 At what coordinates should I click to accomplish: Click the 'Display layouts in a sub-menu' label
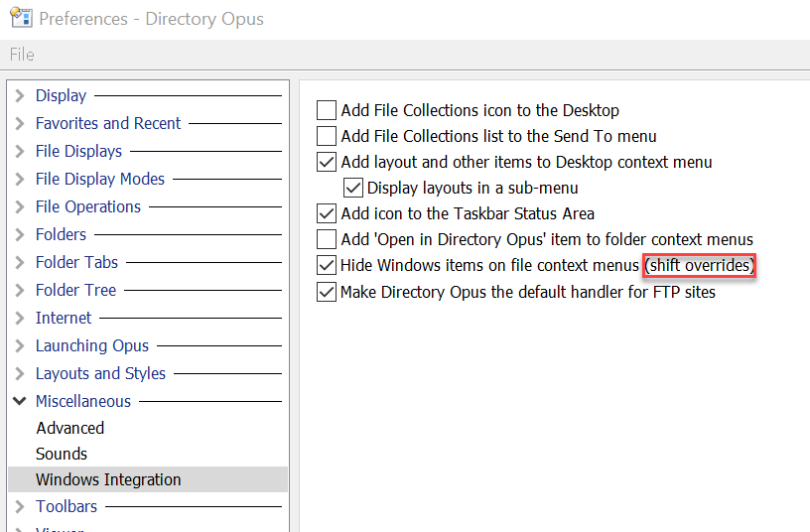pyautogui.click(x=472, y=188)
